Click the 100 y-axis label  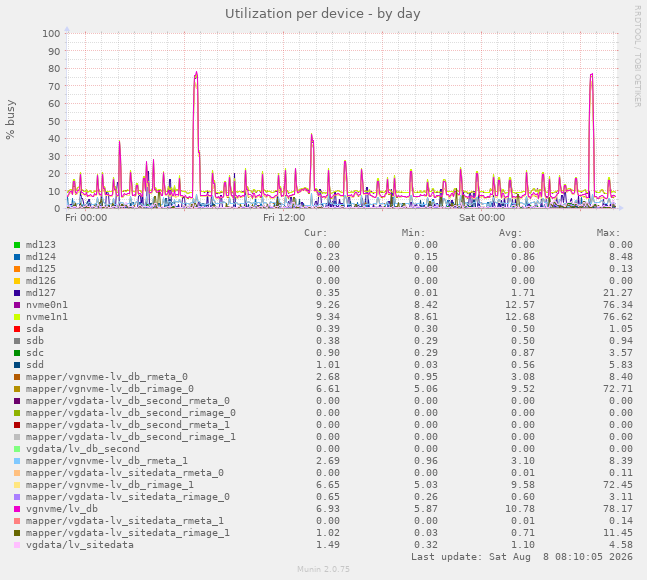(51, 33)
